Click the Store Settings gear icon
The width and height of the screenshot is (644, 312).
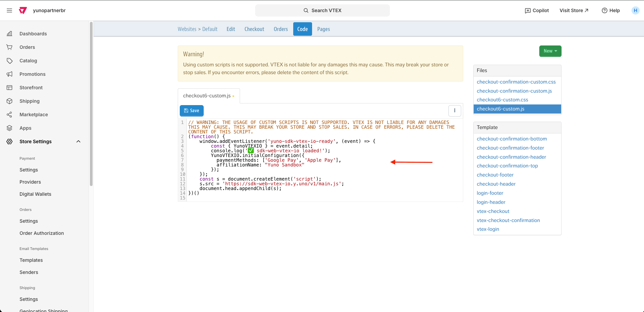9,142
